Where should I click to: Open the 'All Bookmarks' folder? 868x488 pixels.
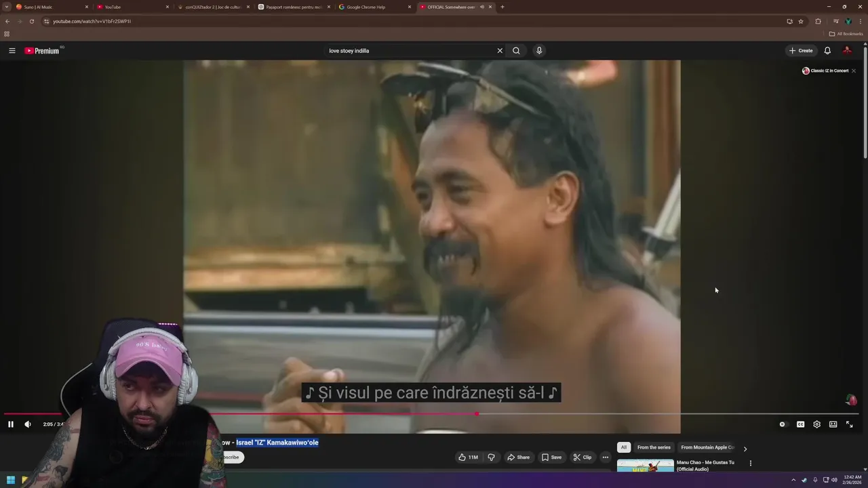point(846,34)
